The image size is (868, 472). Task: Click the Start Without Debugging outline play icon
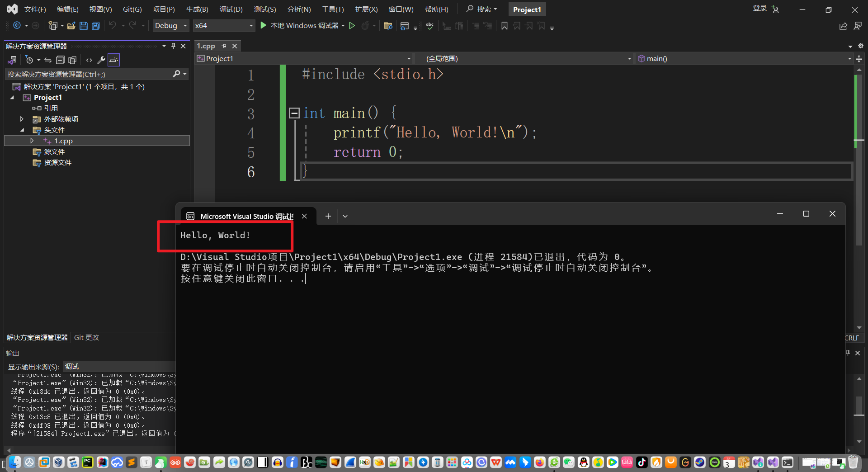352,26
